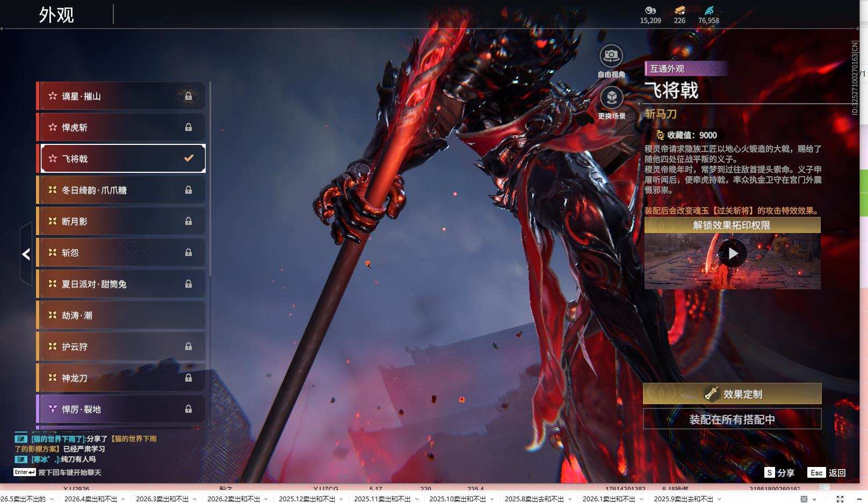Click the 15,209 currency amount
The image size is (868, 504).
point(650,20)
